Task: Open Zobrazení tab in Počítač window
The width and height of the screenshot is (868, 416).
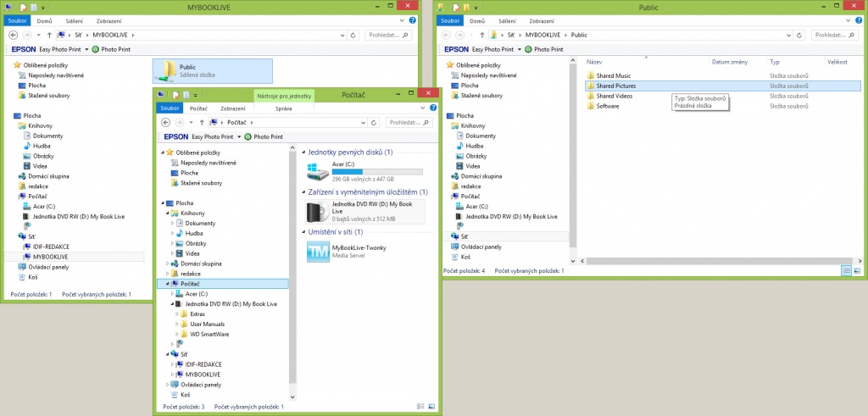Action: (233, 108)
